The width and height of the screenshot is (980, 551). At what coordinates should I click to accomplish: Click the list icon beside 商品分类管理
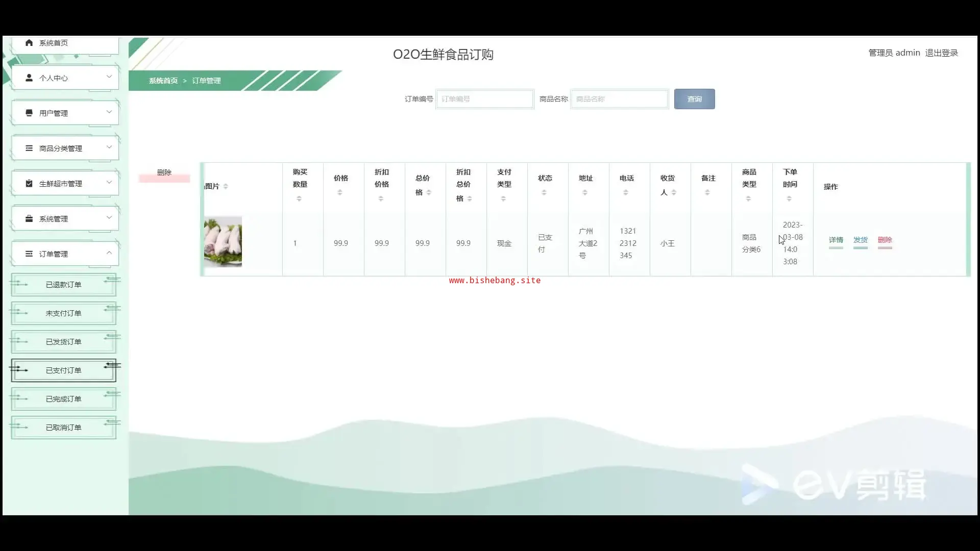click(x=29, y=148)
